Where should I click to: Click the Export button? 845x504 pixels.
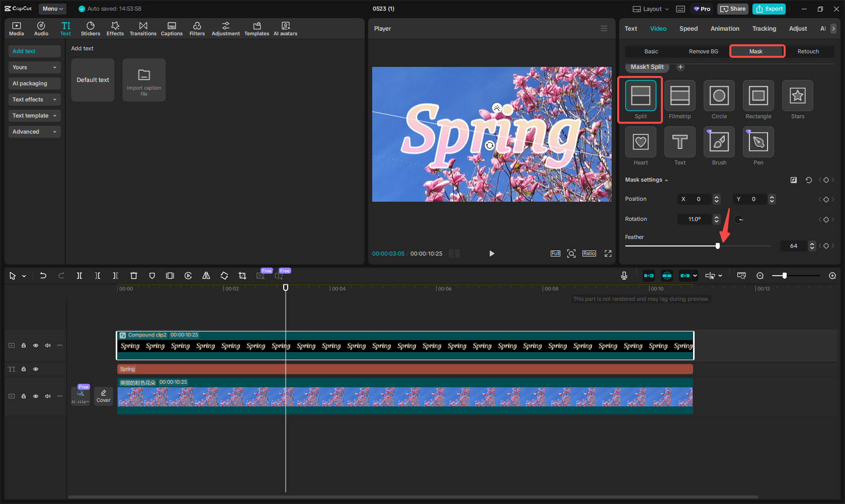[x=769, y=9]
